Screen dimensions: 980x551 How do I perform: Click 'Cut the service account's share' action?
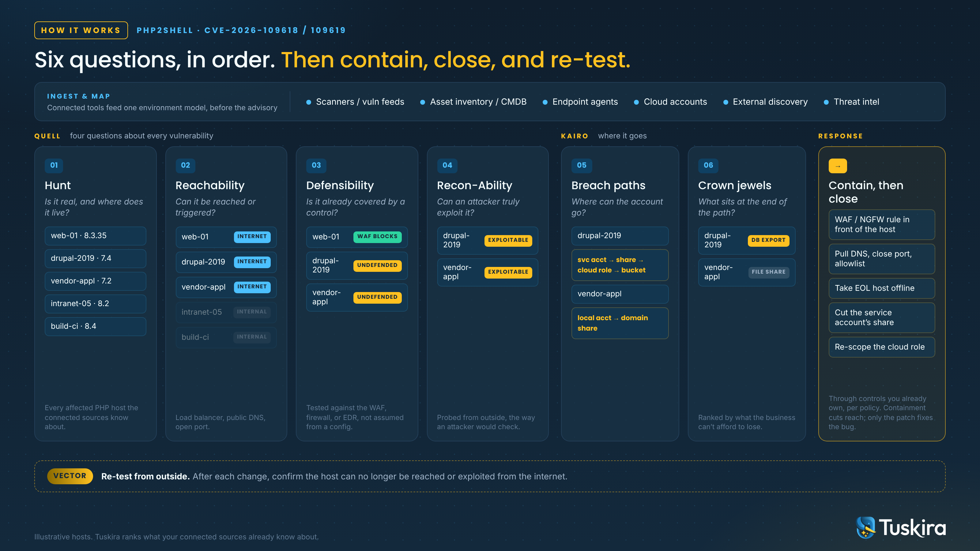(x=881, y=317)
